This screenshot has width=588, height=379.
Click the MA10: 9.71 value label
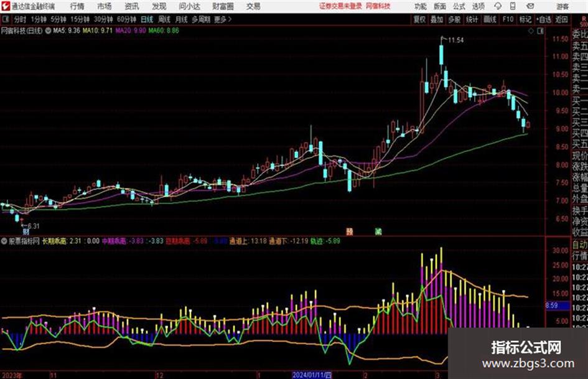(x=98, y=30)
